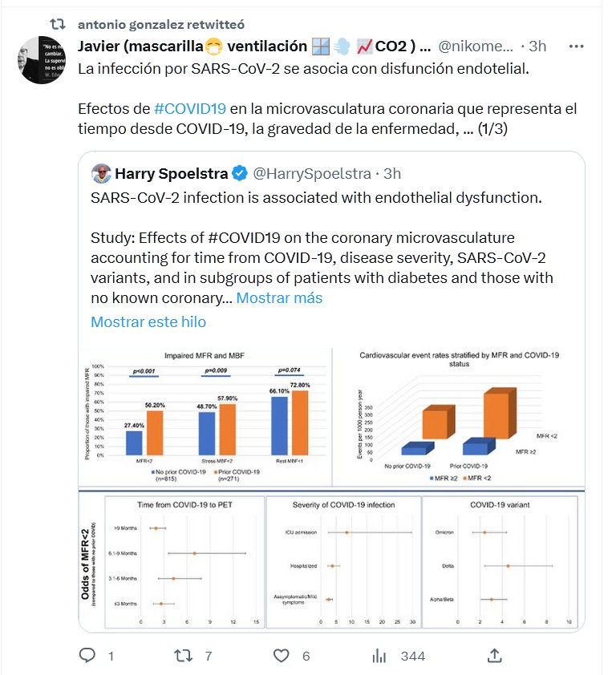616x675 pixels.
Task: Open the three-dot more options menu
Action: coord(576,46)
